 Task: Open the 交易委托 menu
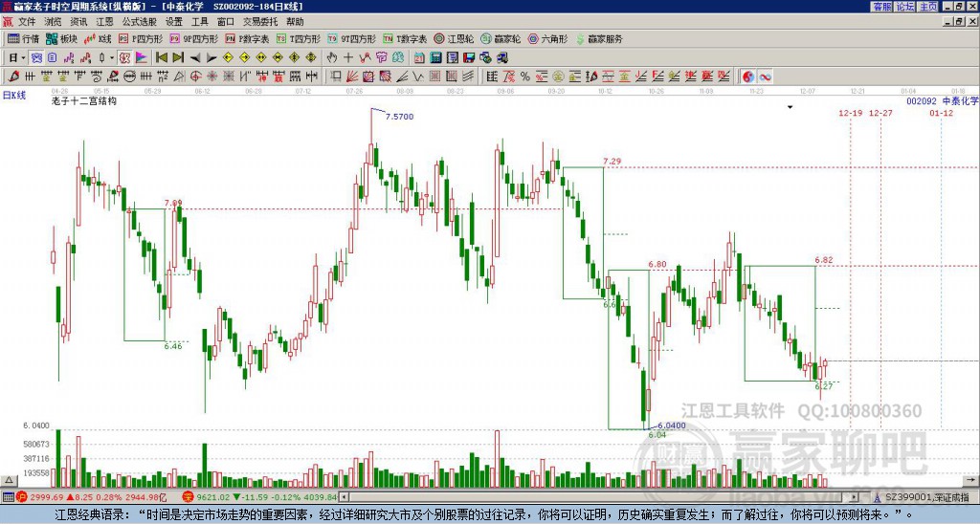click(x=260, y=22)
